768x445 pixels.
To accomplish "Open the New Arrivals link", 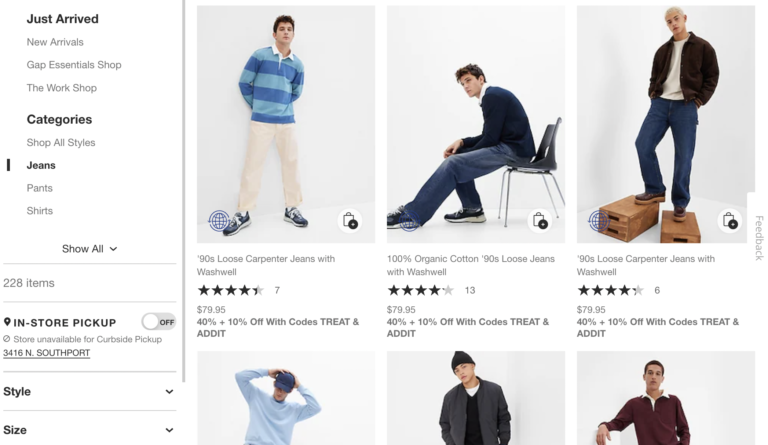I will [55, 42].
